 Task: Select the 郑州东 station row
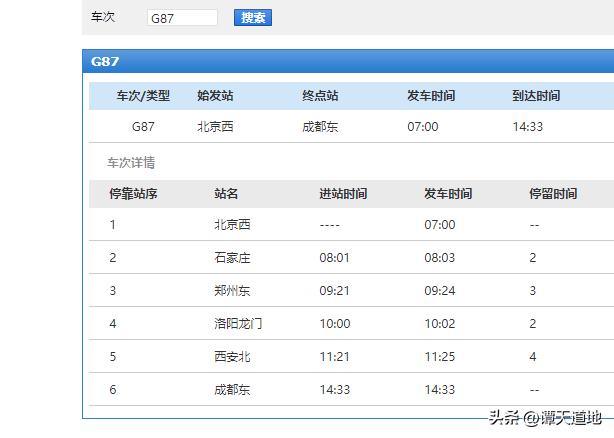point(232,291)
